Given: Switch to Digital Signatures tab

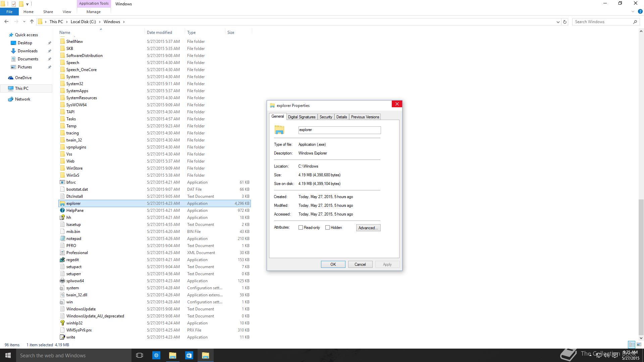Looking at the screenshot, I should pyautogui.click(x=302, y=117).
